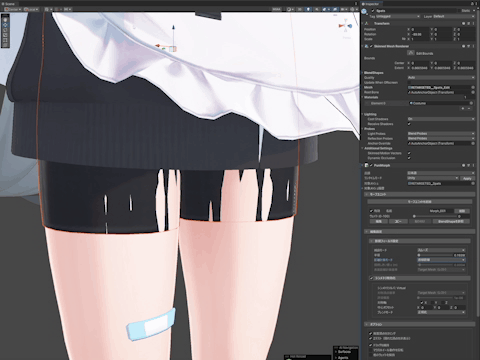
Task: Click the Morph_001 name field
Action: pyautogui.click(x=441, y=211)
